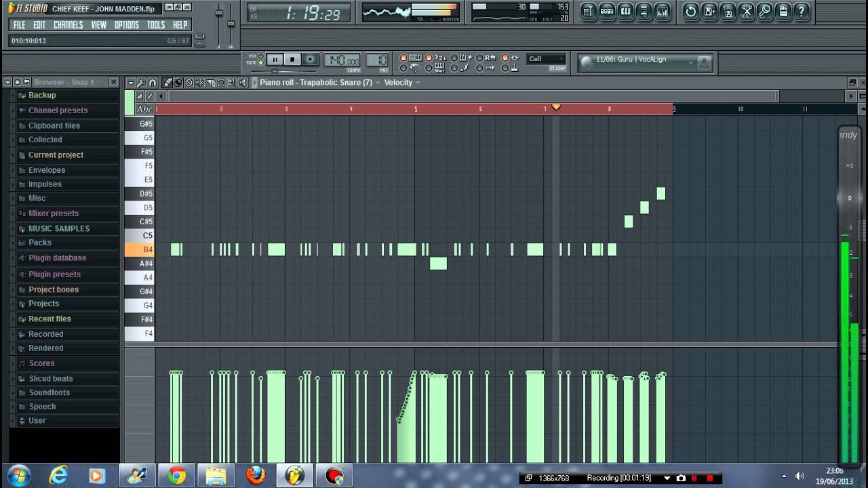This screenshot has width=868, height=488.
Task: Click the one-click audio recording microphone icon
Action: click(x=764, y=11)
